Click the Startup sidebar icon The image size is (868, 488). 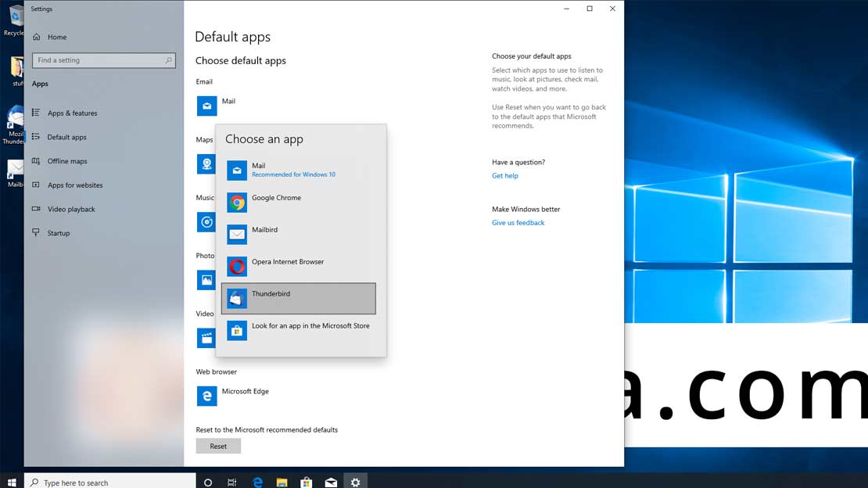click(x=36, y=232)
